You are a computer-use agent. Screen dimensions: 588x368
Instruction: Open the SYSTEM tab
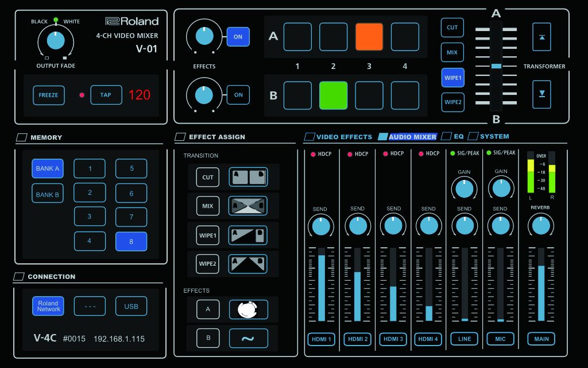point(489,136)
